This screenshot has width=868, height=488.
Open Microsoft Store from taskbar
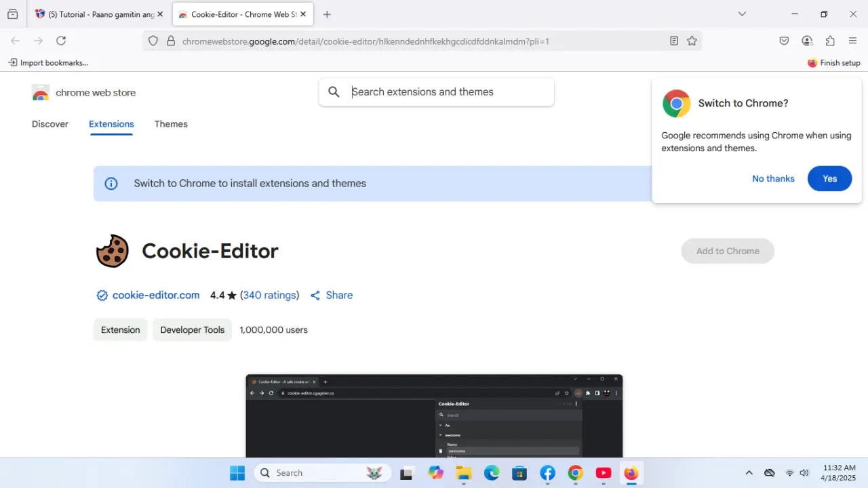(519, 473)
